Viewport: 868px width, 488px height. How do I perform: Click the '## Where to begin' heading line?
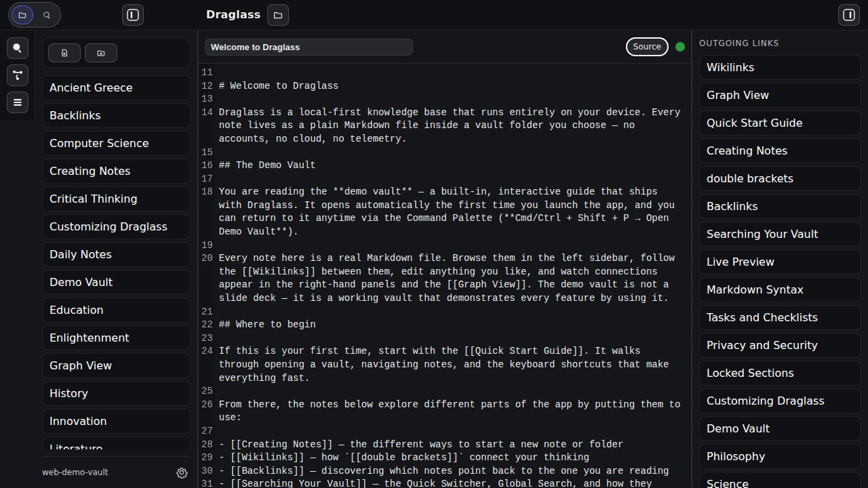pyautogui.click(x=267, y=325)
